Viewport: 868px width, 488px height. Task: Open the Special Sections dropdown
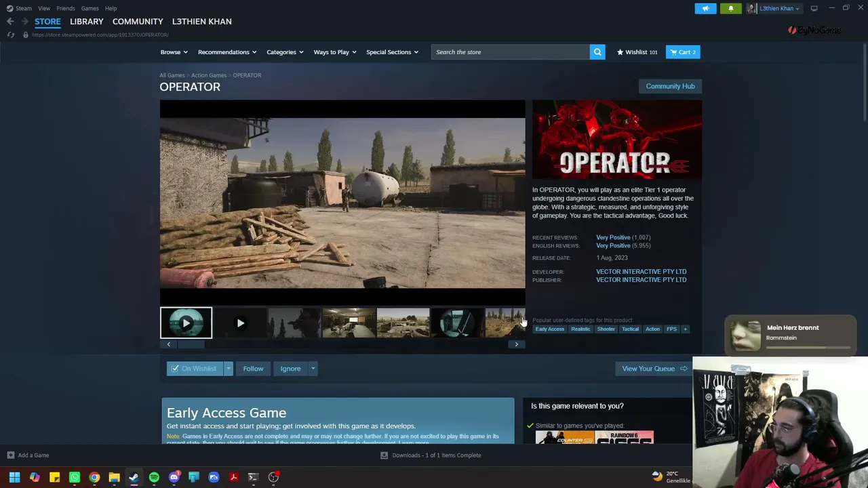click(x=393, y=52)
